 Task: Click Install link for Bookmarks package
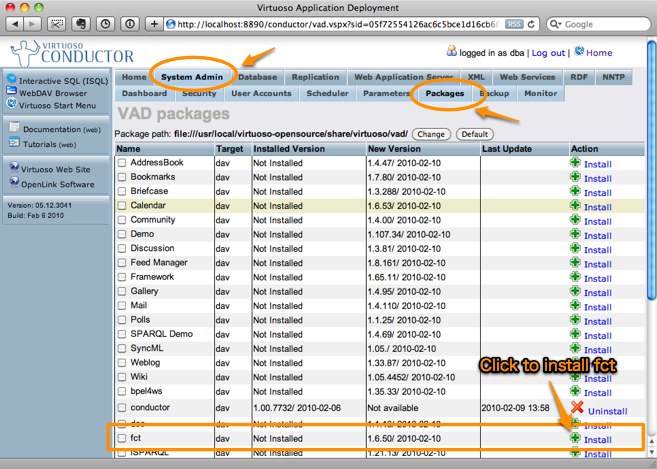598,179
